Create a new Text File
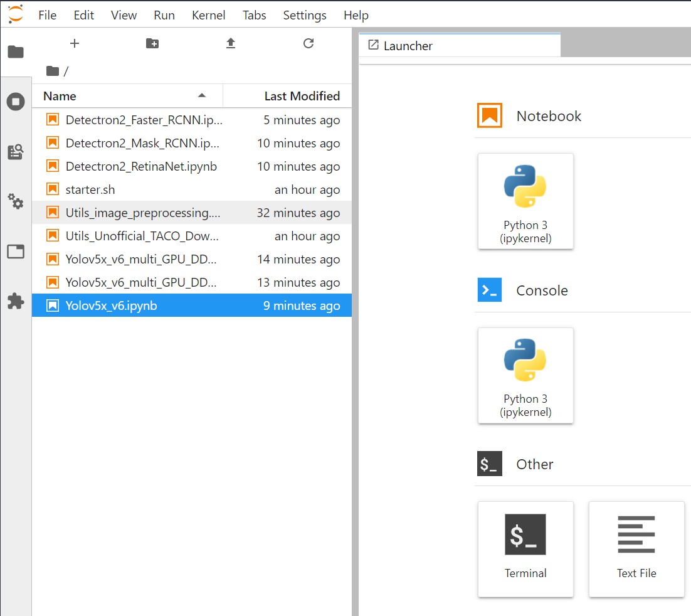The image size is (691, 616). [x=636, y=549]
